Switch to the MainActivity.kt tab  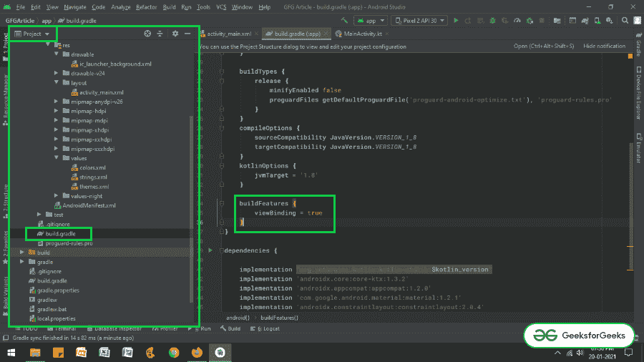pos(362,34)
